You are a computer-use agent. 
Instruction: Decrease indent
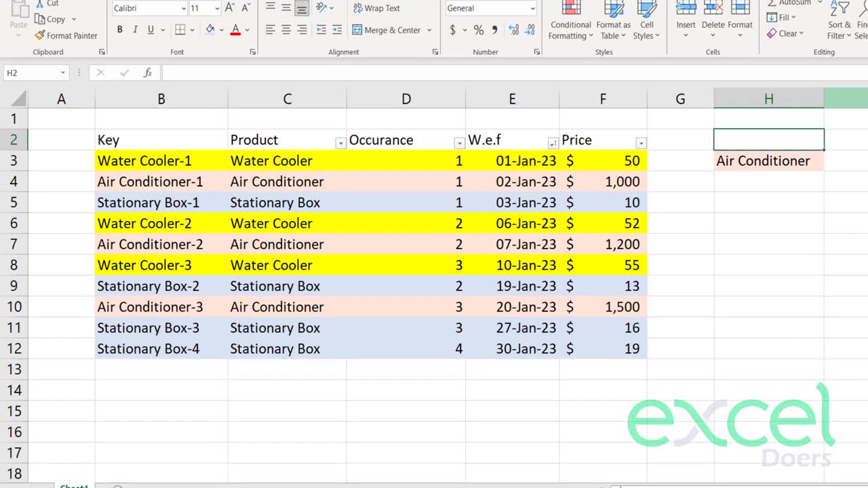pos(321,30)
